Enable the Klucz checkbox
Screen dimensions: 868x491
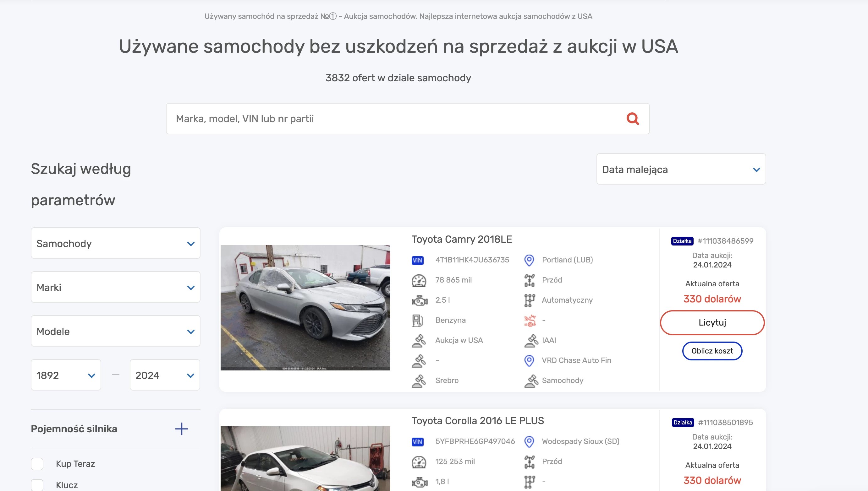38,483
